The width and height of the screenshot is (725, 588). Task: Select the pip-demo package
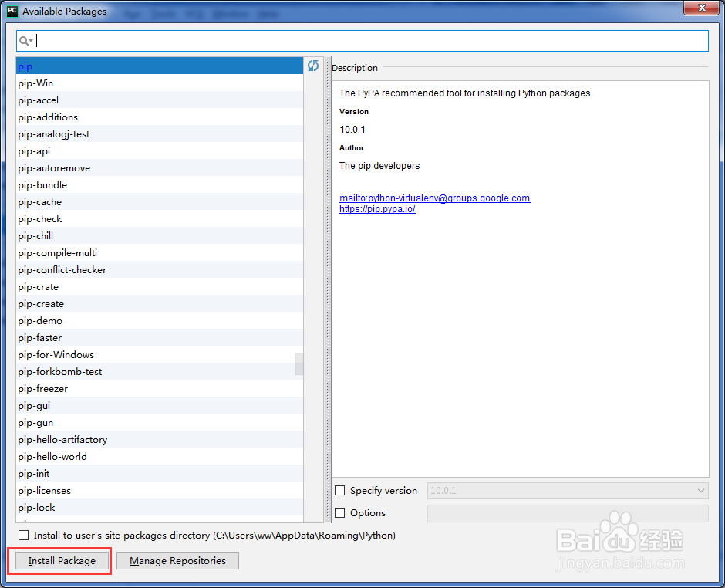[160, 320]
